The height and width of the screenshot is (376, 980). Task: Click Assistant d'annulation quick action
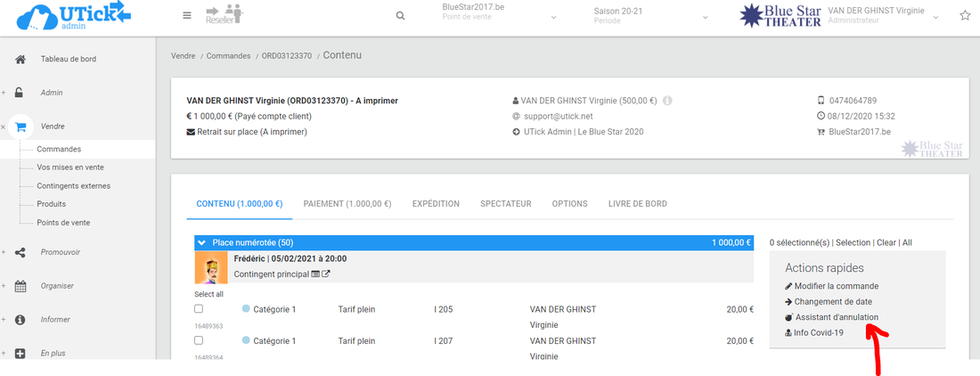[x=836, y=317]
